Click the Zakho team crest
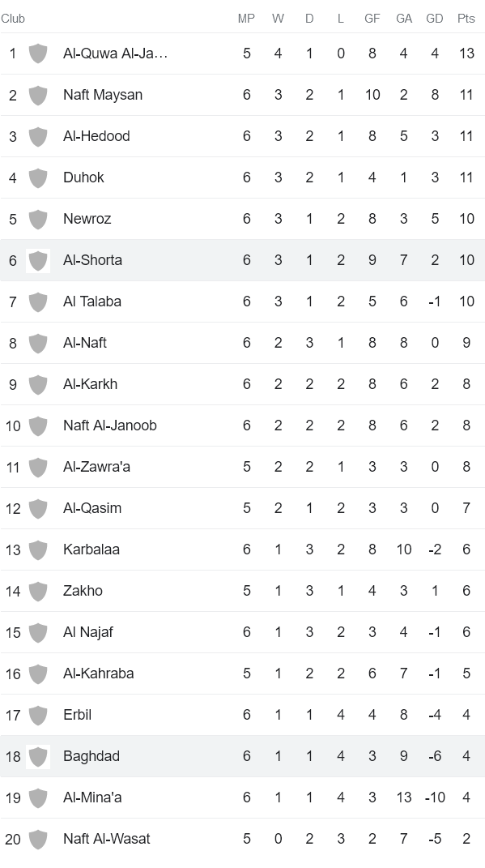 (x=37, y=591)
